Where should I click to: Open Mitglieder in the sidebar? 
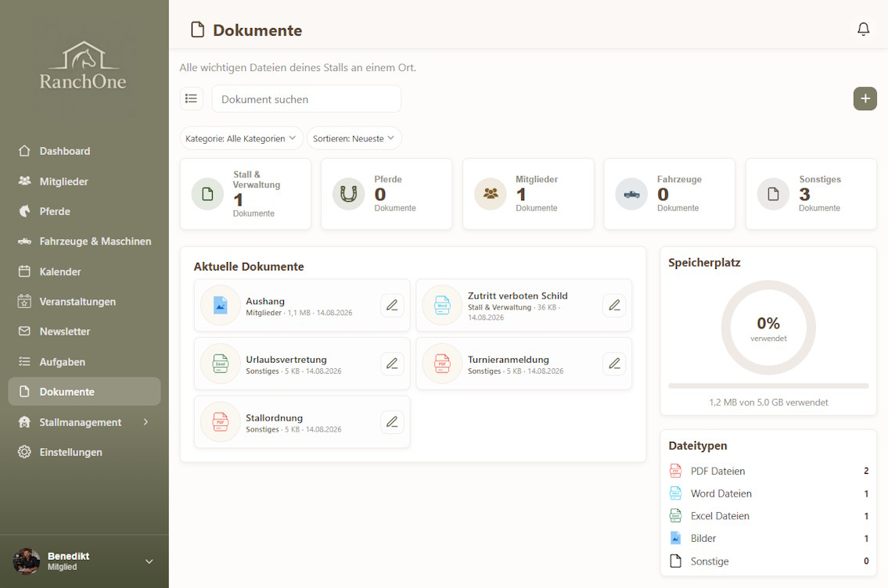pos(84,181)
